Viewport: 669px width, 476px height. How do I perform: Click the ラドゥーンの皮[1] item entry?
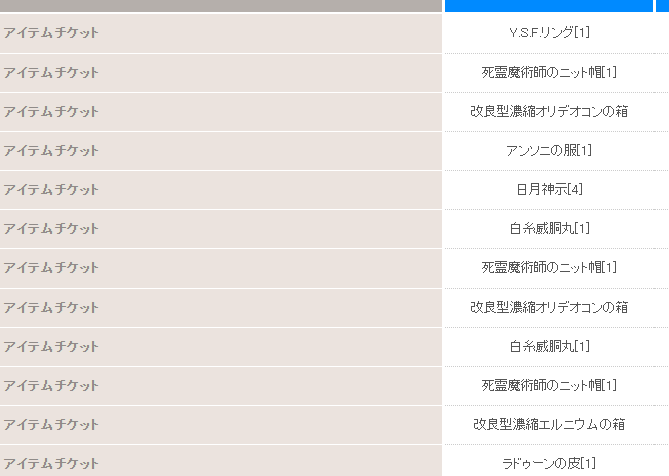[x=549, y=463]
